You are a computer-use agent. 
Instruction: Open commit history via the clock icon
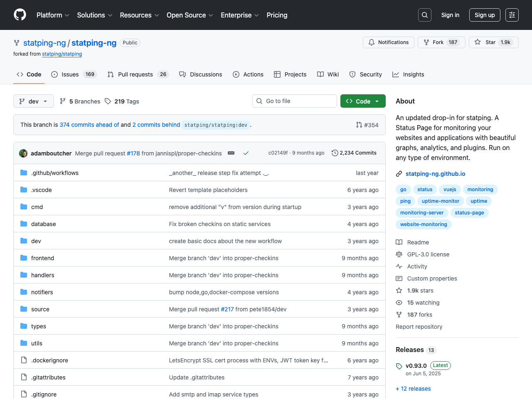tap(335, 153)
